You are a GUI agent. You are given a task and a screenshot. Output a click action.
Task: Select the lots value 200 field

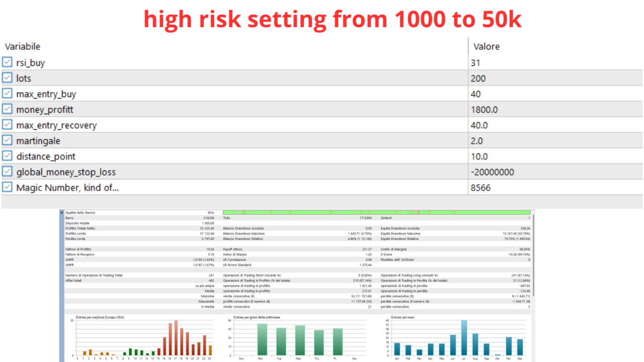point(555,78)
